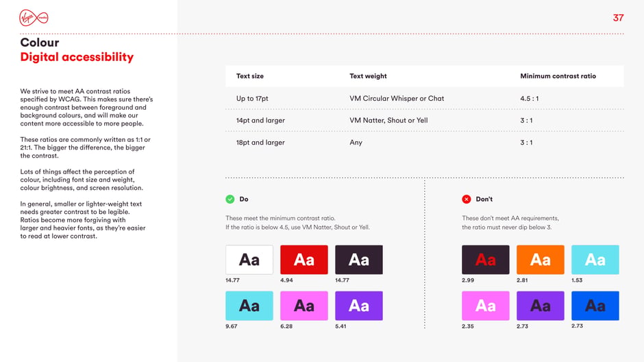Select the pink swatch labeled 6.28
644x362 pixels.
pos(304,306)
